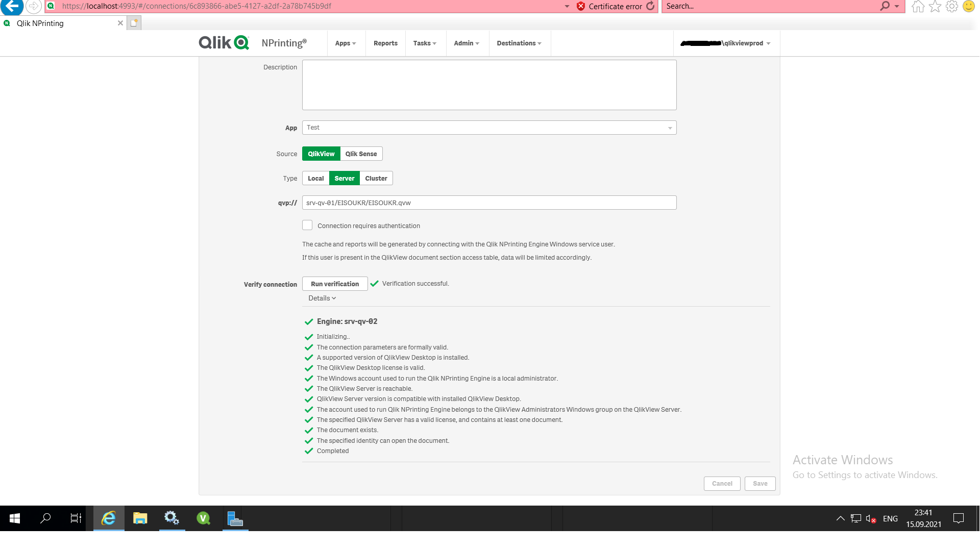Open browser settings gear icon
Viewport: 980px width, 551px height.
tap(952, 6)
